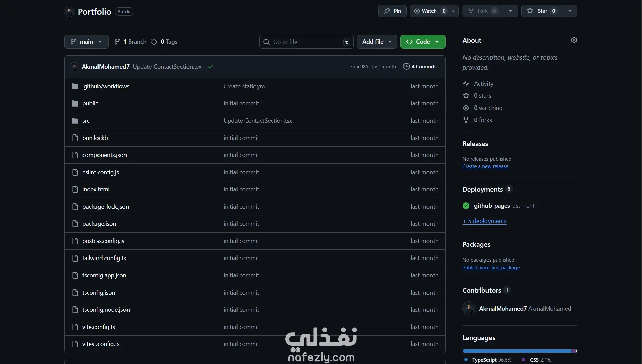The width and height of the screenshot is (642, 364).
Task: Open the Add file dropdown
Action: (377, 42)
